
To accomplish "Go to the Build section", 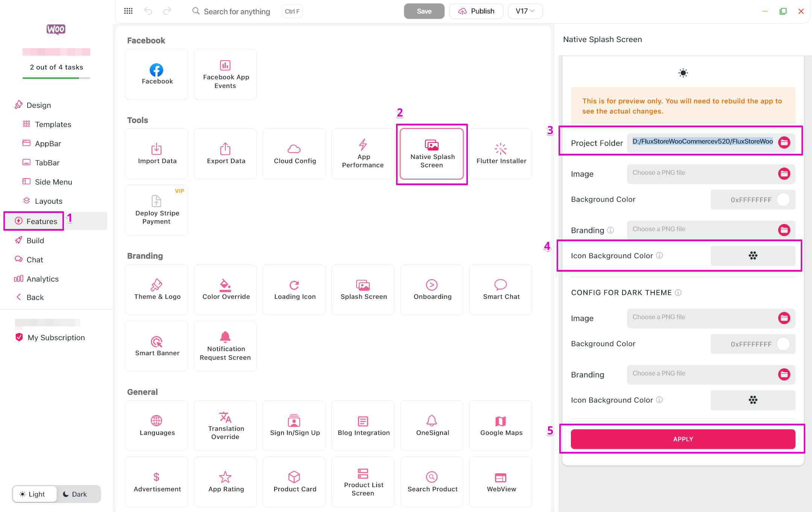I will click(35, 241).
